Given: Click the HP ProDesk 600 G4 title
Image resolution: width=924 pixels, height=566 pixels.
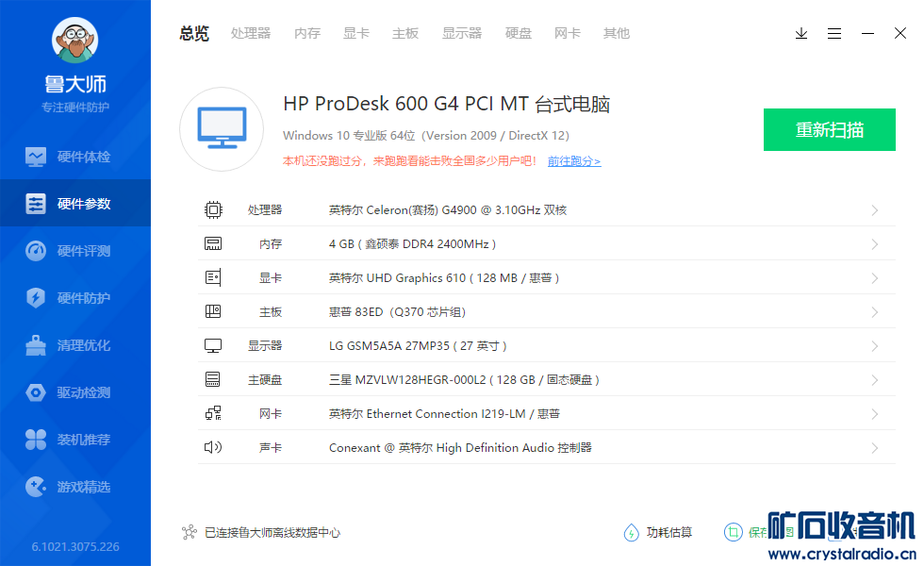Looking at the screenshot, I should point(447,104).
